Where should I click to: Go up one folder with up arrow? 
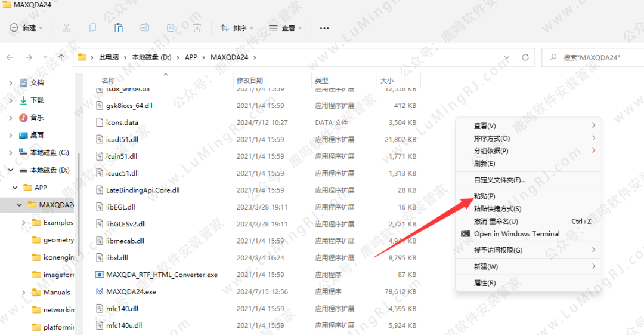61,57
